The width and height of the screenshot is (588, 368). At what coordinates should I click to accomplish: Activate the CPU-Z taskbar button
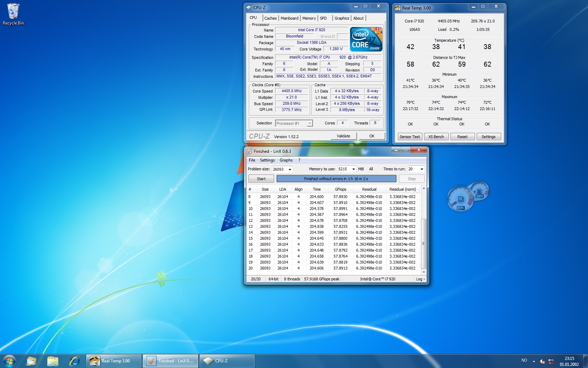227,361
